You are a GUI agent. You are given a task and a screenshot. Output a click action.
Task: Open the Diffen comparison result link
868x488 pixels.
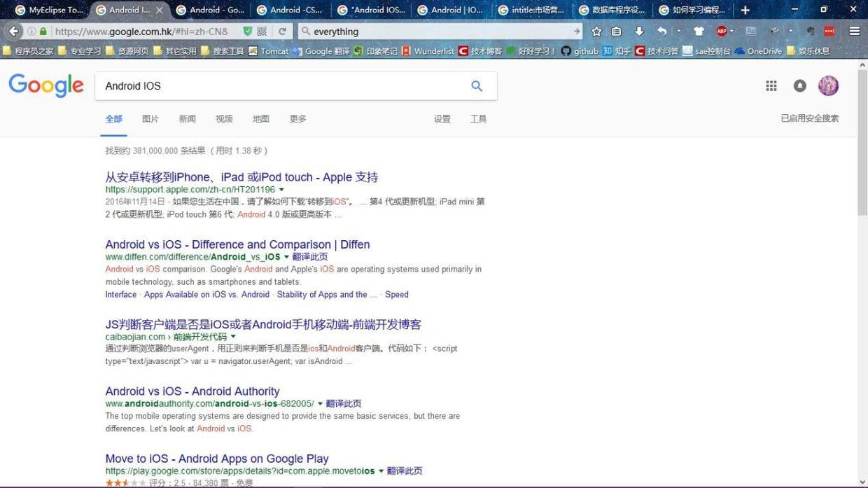coord(237,244)
